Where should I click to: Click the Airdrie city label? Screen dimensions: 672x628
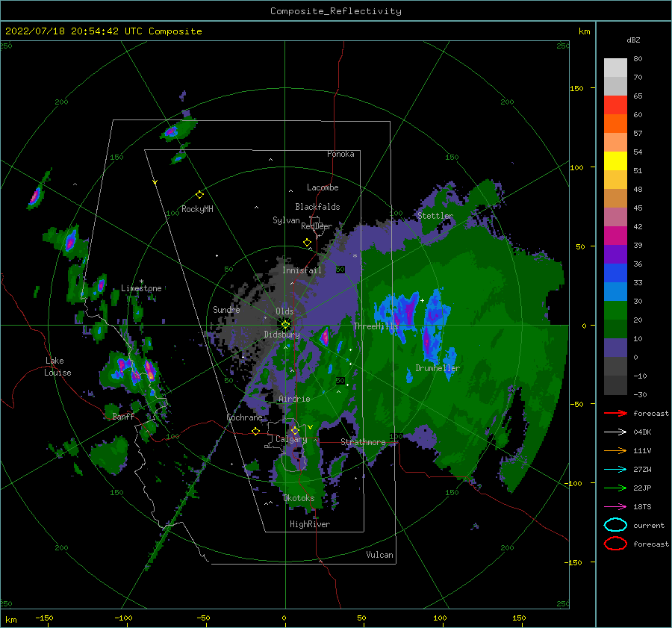(294, 399)
